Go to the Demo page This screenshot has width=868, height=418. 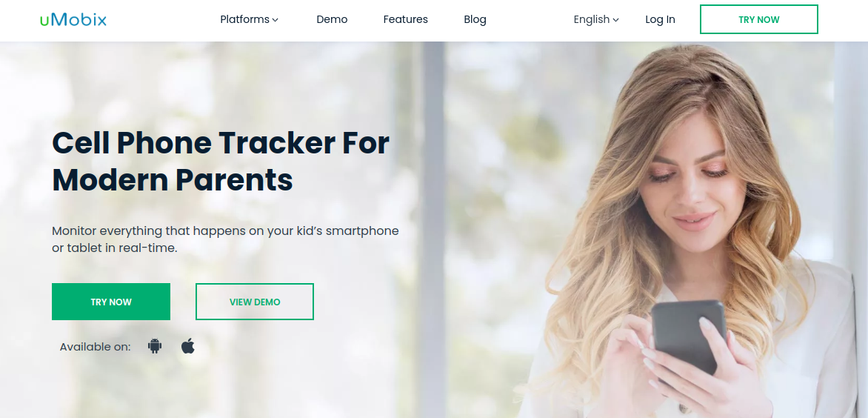pos(332,19)
